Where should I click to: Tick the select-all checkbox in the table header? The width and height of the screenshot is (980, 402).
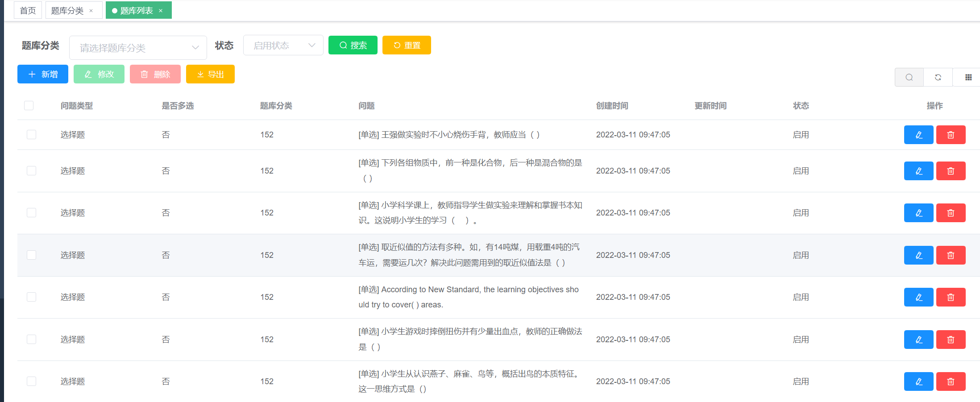click(29, 105)
